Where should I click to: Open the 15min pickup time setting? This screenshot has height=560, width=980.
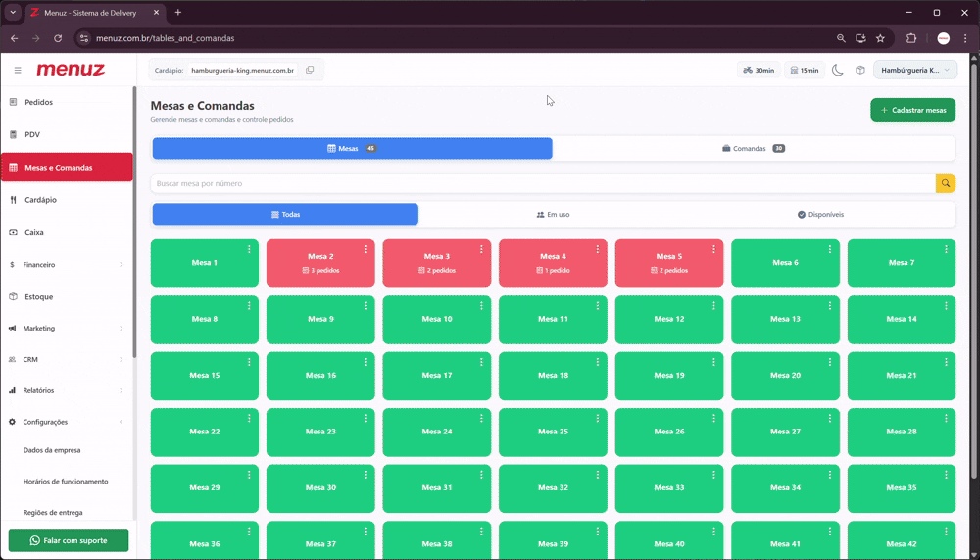804,70
